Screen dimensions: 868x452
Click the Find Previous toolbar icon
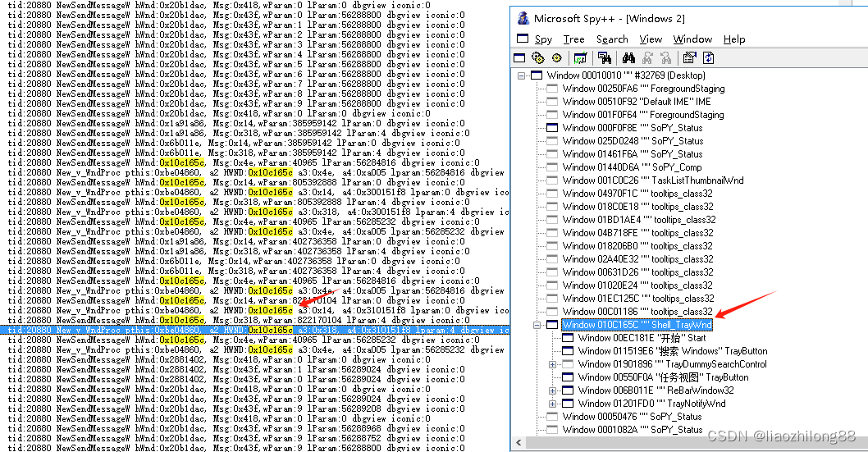point(666,57)
